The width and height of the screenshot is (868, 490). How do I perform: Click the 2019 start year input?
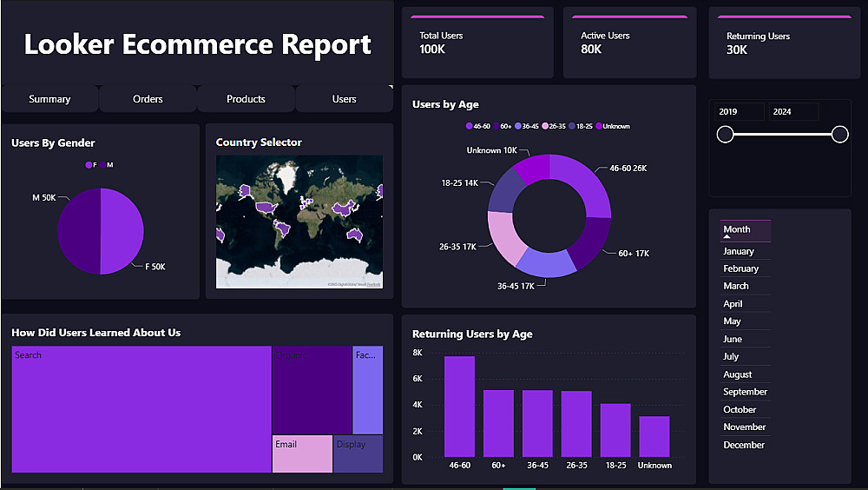coord(739,111)
